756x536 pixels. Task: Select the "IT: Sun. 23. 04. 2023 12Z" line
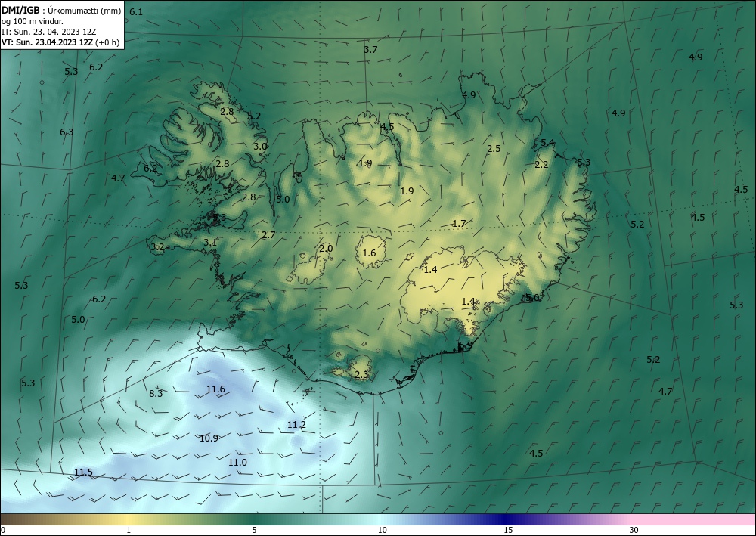48,32
